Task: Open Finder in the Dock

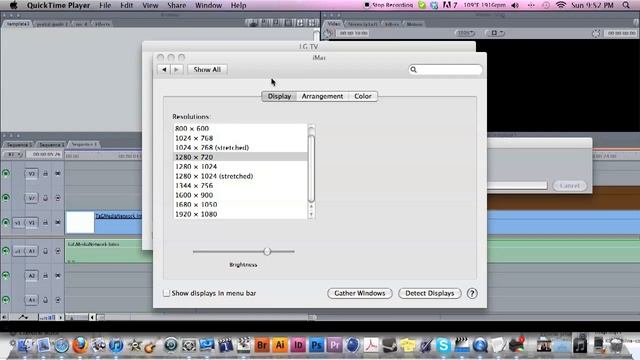Action: click(x=25, y=345)
